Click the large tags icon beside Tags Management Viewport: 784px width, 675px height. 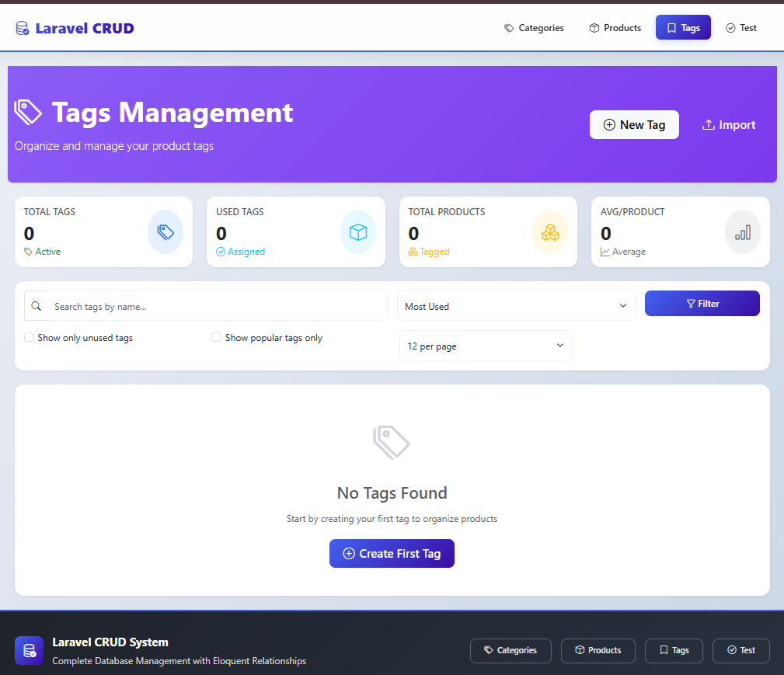(x=28, y=112)
